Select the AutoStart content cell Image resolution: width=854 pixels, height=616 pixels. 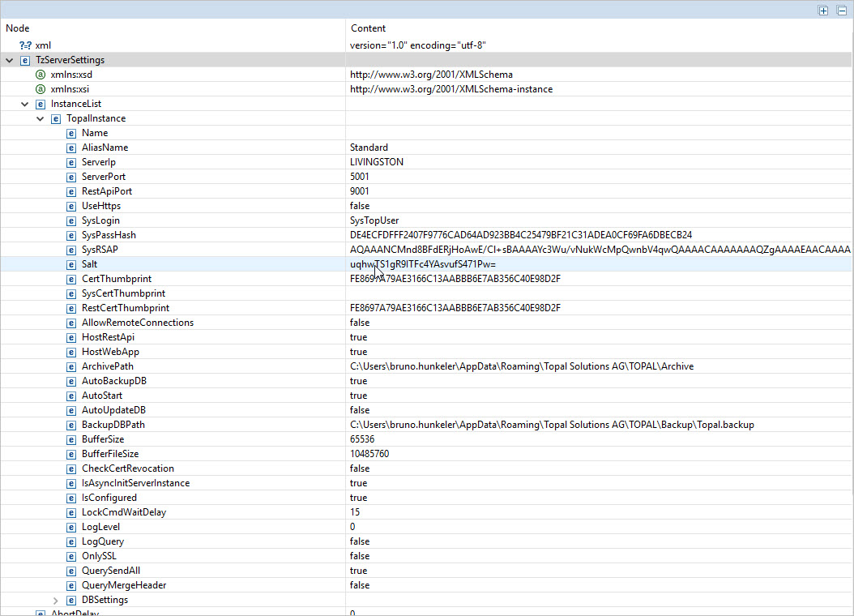point(358,396)
